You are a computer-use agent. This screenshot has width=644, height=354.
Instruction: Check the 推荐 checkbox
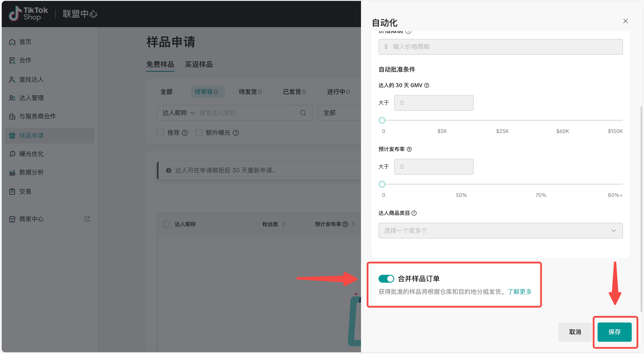160,133
